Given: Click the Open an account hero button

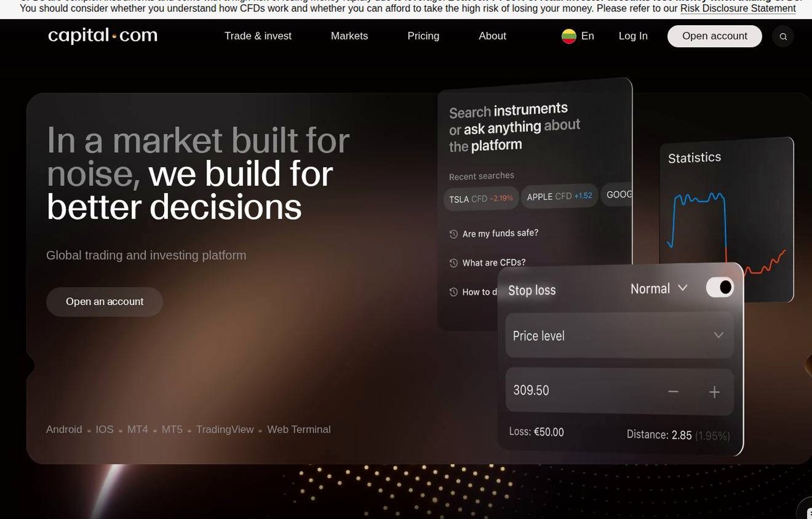Looking at the screenshot, I should [x=104, y=301].
